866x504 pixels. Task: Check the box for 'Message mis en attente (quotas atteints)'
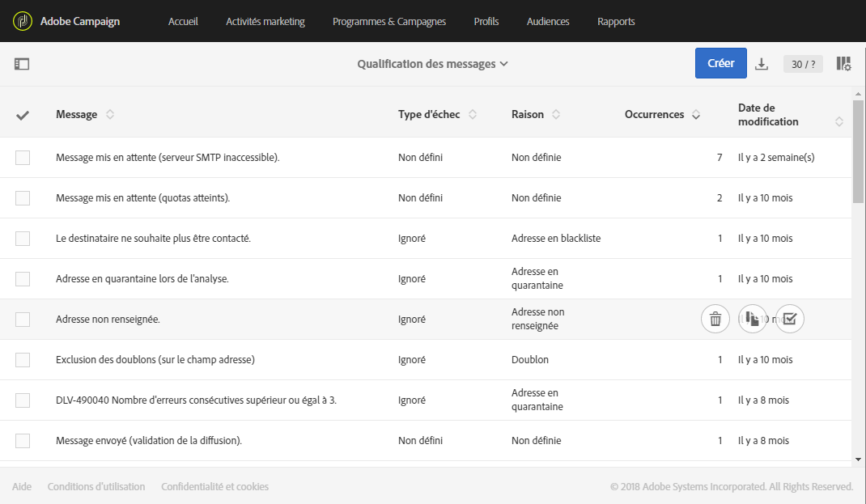[23, 198]
